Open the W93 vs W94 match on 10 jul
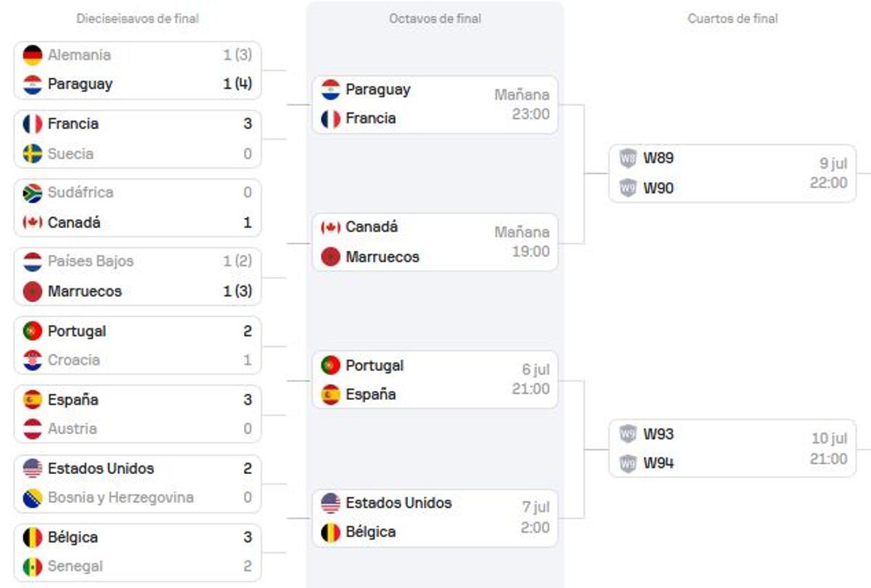 [733, 448]
